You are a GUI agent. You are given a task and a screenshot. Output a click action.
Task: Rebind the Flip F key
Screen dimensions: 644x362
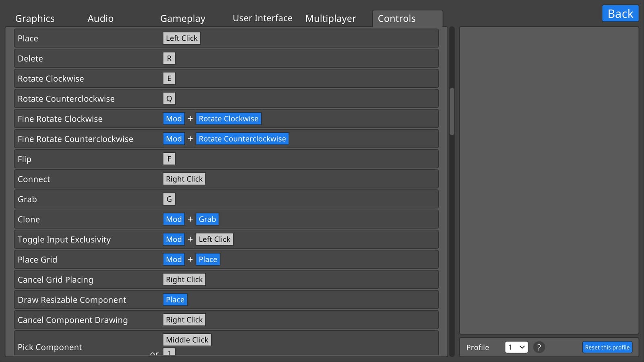pos(169,159)
